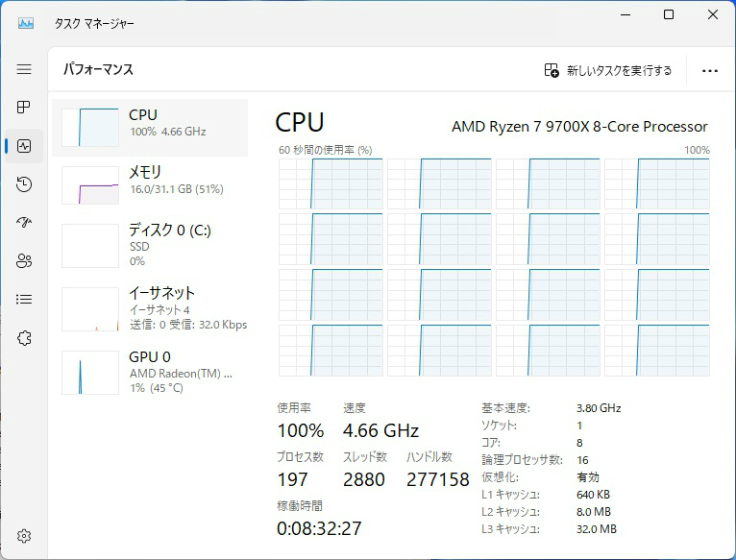Open the Users page icon
Screen dimensions: 736x560
24,260
